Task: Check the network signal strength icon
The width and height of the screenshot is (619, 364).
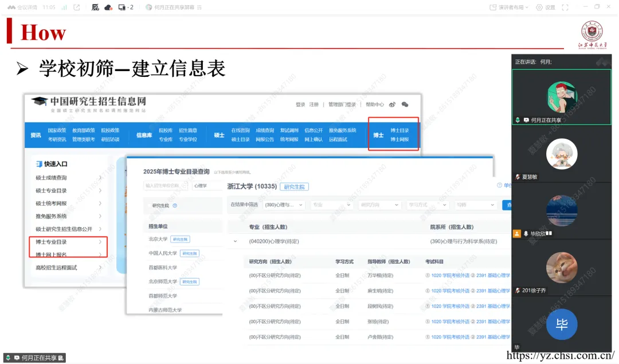Action: pyautogui.click(x=64, y=7)
